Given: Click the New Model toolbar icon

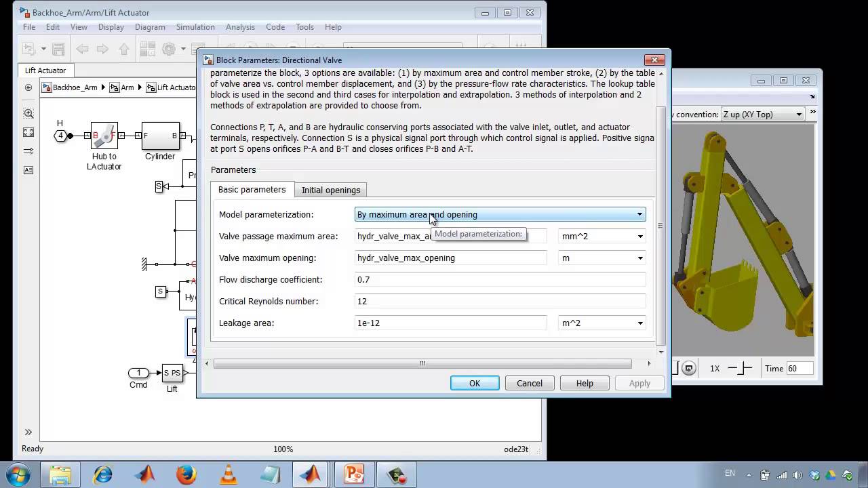Looking at the screenshot, I should (x=28, y=49).
